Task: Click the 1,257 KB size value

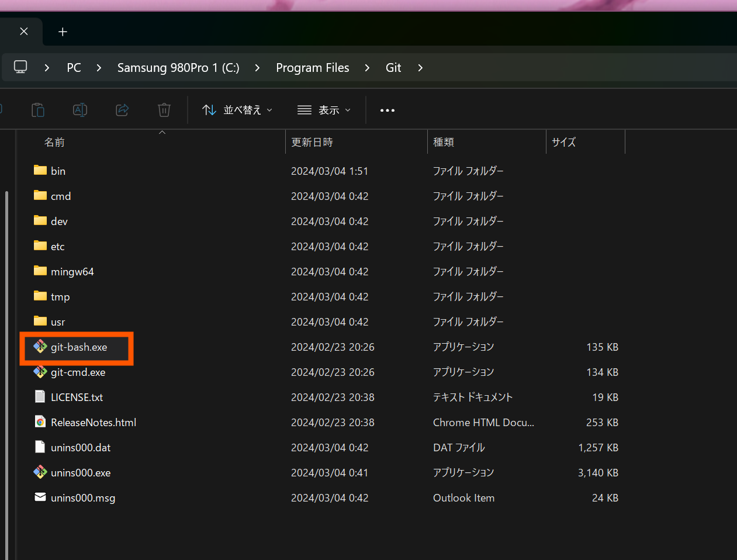Action: click(598, 447)
